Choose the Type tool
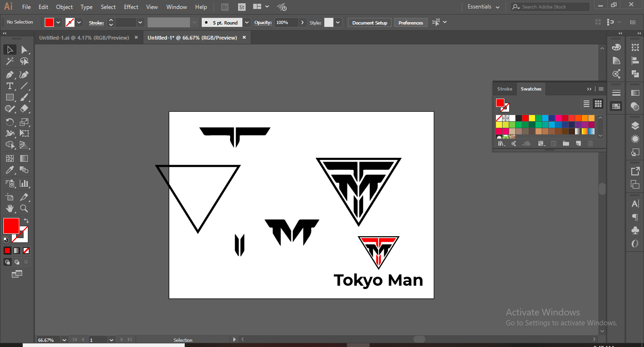The width and height of the screenshot is (644, 347). (x=9, y=86)
